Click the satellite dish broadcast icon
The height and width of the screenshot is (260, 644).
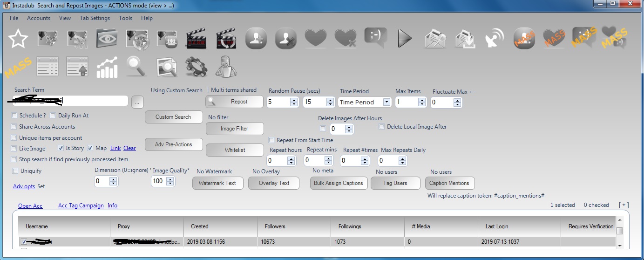[x=495, y=39]
